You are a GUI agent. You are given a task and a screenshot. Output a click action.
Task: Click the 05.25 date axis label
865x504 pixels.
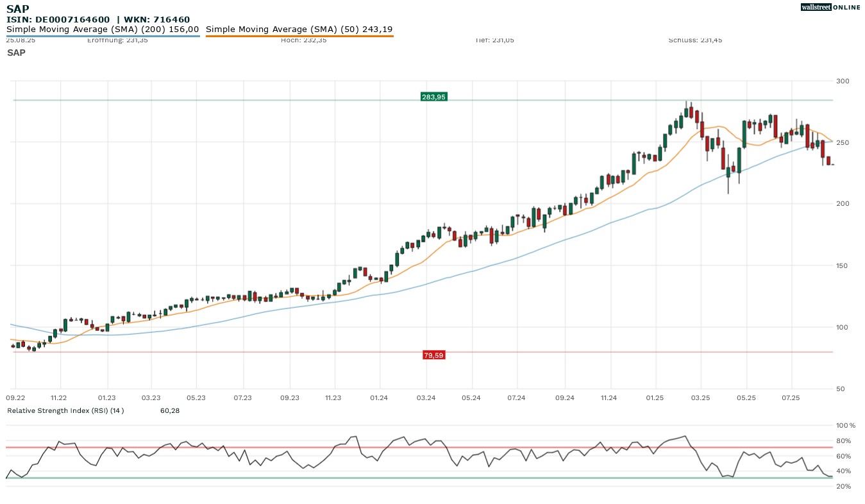click(746, 398)
